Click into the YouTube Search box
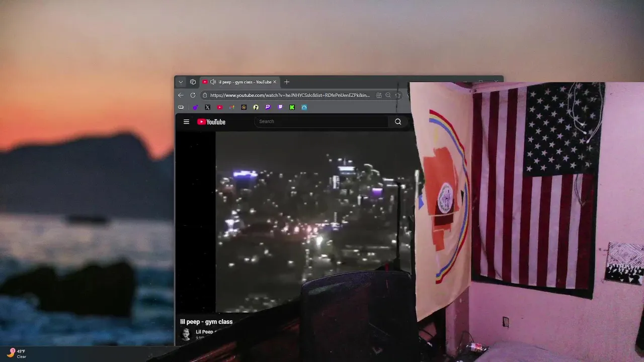Screen dimensions: 644x362 [x=321, y=121]
